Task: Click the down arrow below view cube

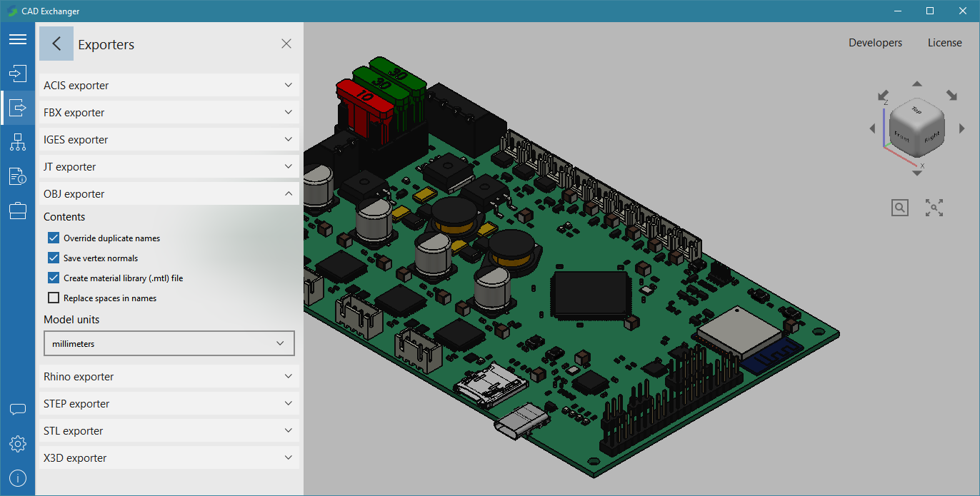Action: click(917, 173)
